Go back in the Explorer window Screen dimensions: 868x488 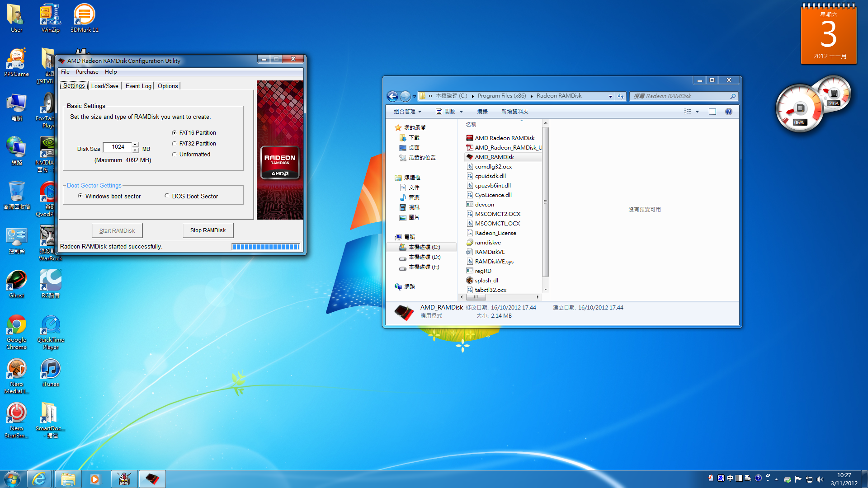pyautogui.click(x=392, y=96)
